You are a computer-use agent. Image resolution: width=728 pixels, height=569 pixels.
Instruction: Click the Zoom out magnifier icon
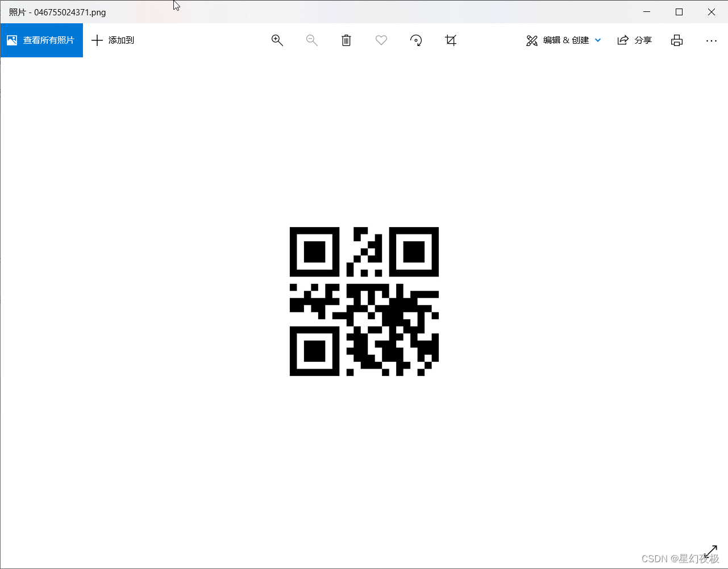[311, 40]
